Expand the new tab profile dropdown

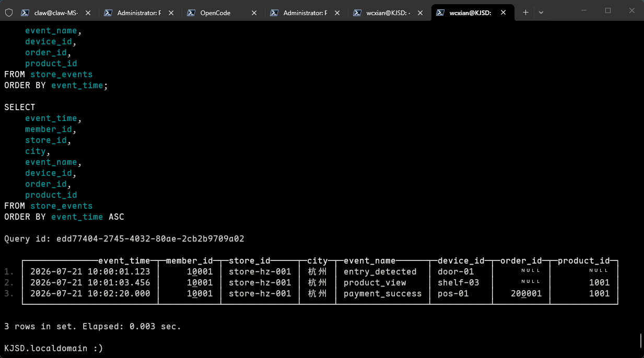(541, 13)
